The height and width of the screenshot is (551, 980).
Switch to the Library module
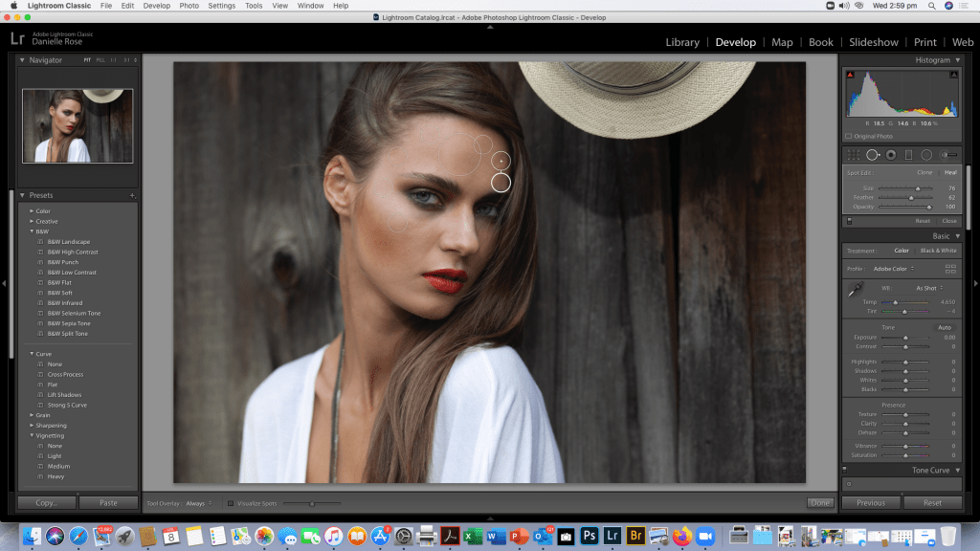coord(682,42)
